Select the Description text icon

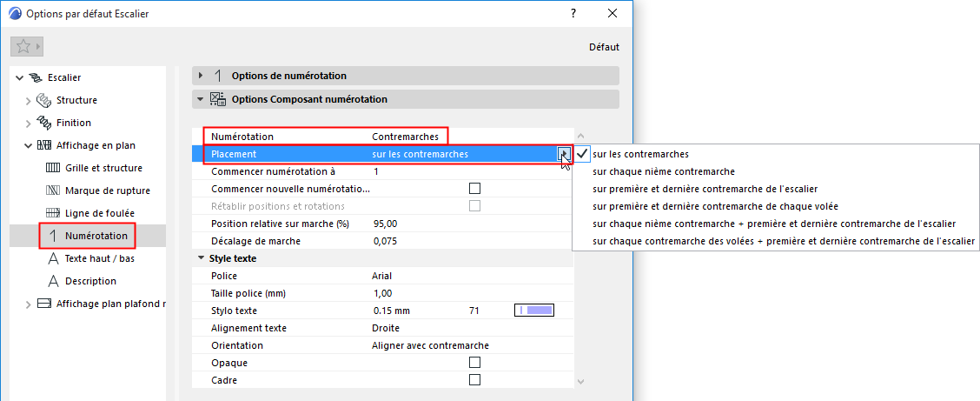click(53, 281)
